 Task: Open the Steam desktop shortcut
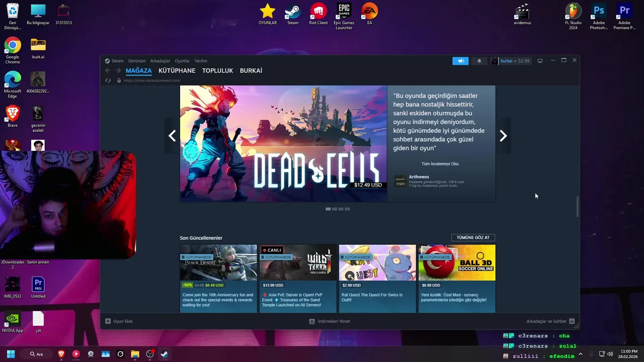(293, 14)
